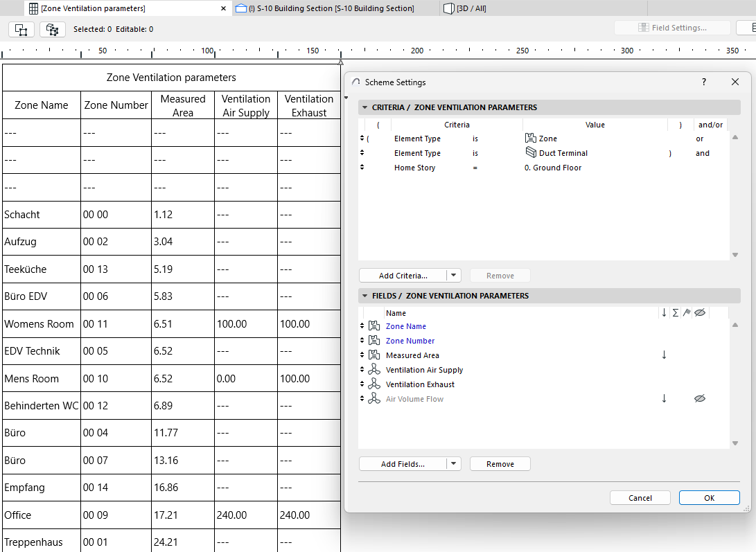Click the Sum (Σ) column header icon
756x552 pixels.
[675, 312]
